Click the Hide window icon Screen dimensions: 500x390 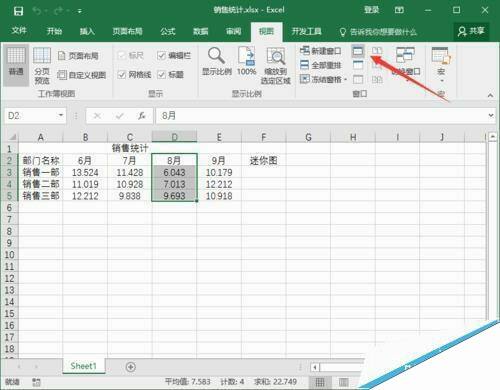click(358, 65)
